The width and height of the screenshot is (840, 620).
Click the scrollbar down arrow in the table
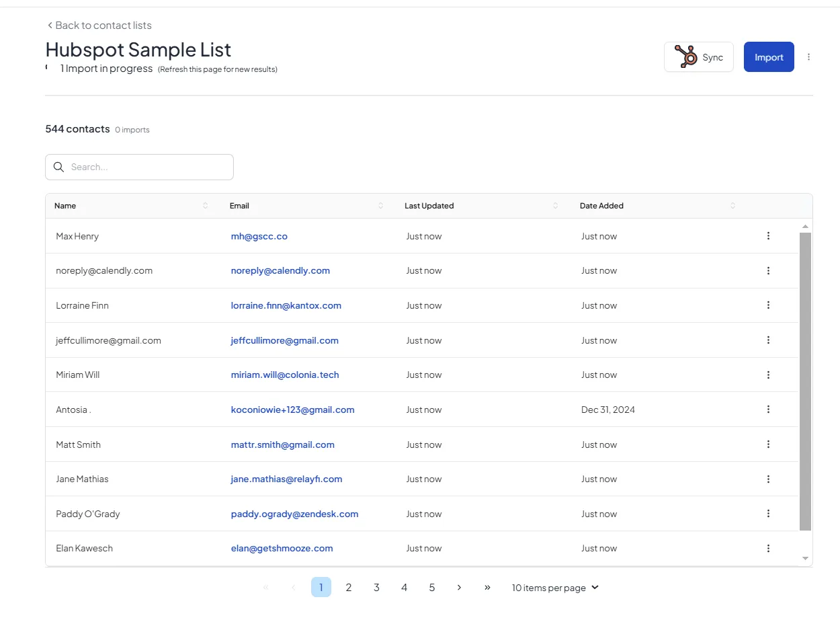pos(805,559)
